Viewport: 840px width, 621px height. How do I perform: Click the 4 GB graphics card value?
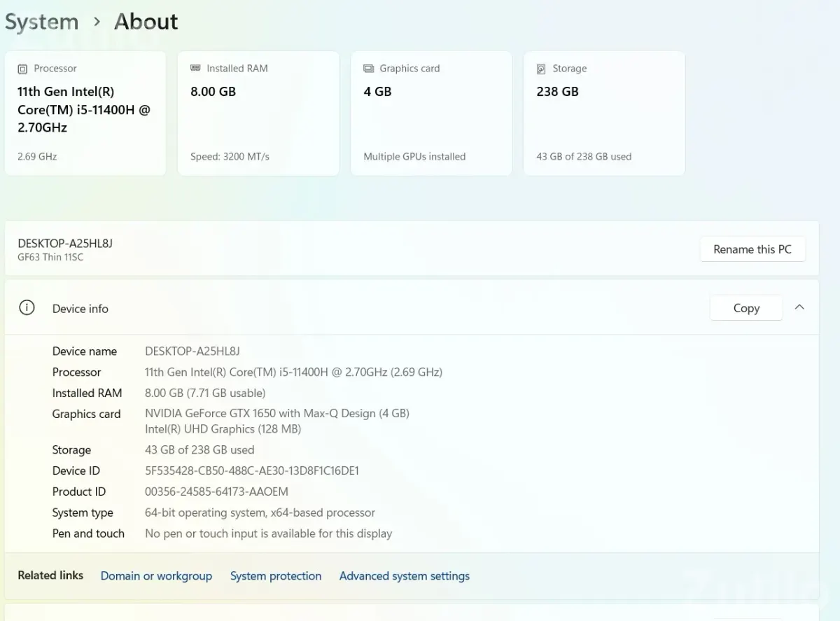pyautogui.click(x=377, y=92)
